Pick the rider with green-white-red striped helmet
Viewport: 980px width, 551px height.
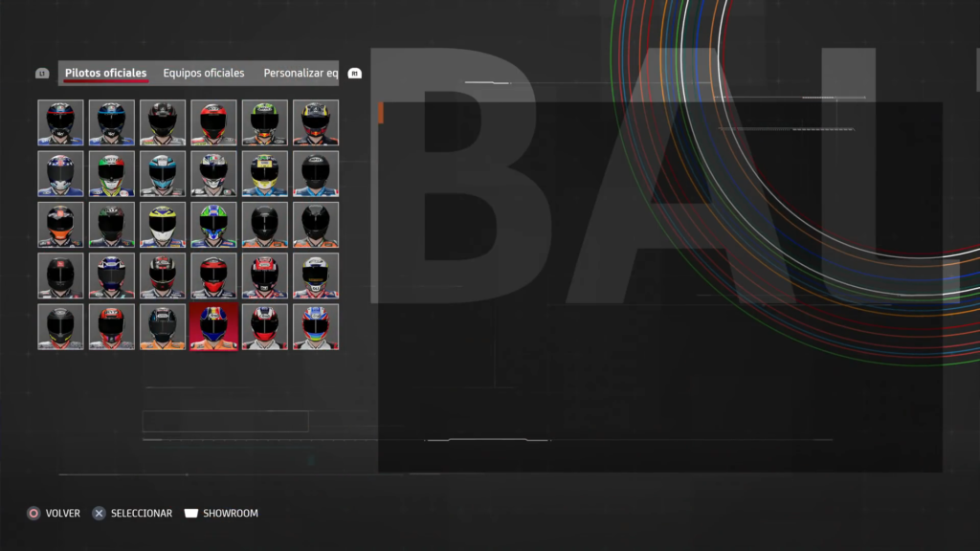coord(112,174)
